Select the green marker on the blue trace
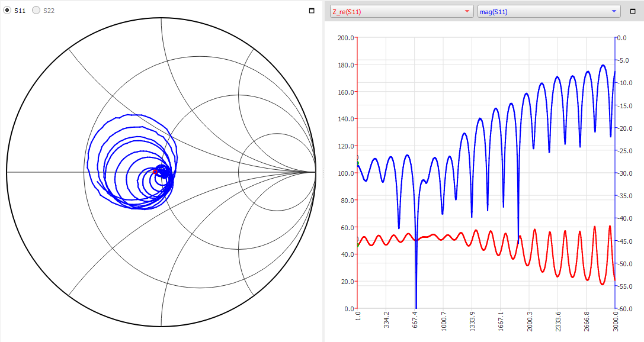This screenshot has height=342, width=644. [x=358, y=163]
